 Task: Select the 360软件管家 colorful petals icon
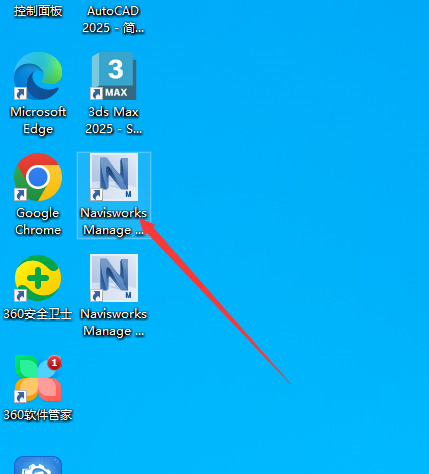coord(38,378)
